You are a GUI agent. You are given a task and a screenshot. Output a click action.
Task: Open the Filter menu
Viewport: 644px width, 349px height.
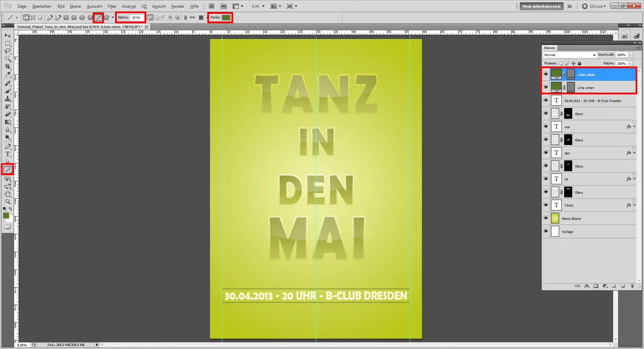point(112,6)
